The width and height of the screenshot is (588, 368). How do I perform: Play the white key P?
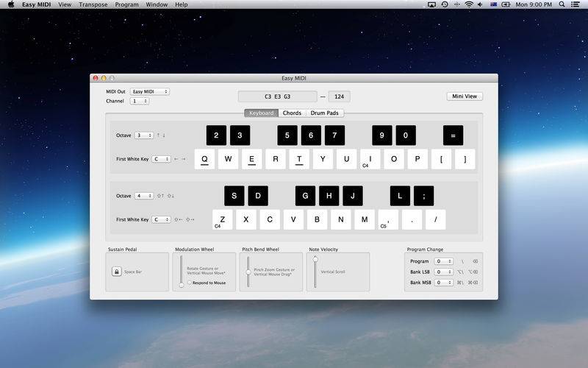417,159
